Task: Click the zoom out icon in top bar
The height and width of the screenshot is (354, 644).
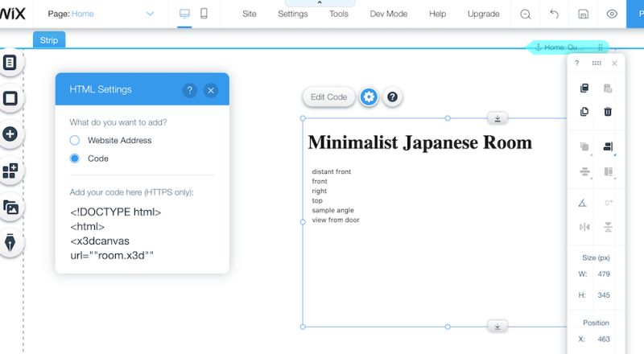Action: [x=526, y=14]
